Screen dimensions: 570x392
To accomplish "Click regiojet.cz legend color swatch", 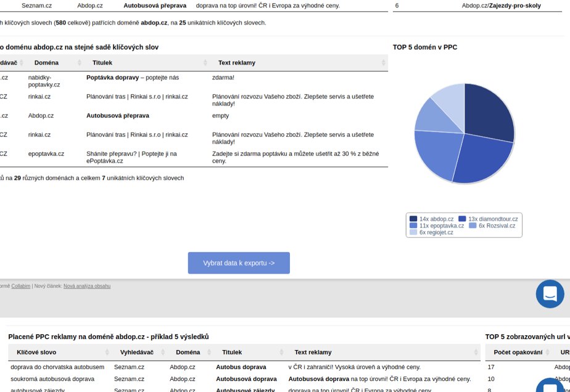I will pos(413,232).
